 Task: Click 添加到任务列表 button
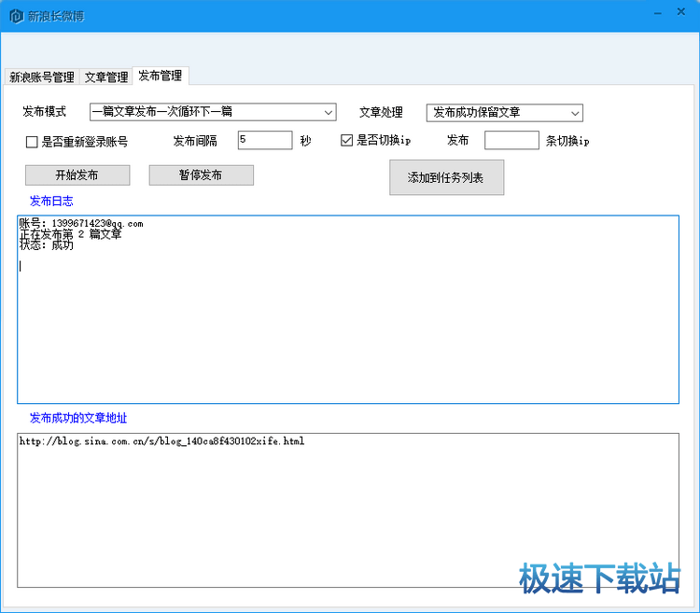[446, 177]
